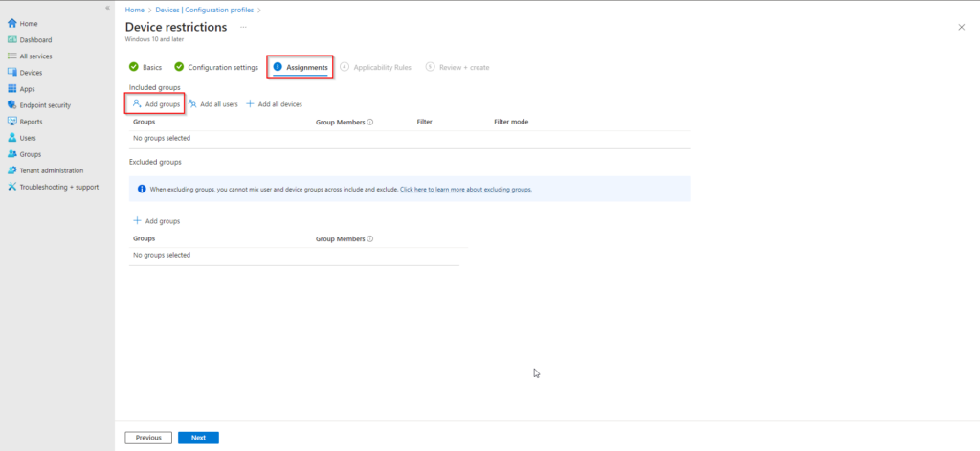Open the Endpoint security label in sidebar
980x451 pixels.
click(45, 105)
